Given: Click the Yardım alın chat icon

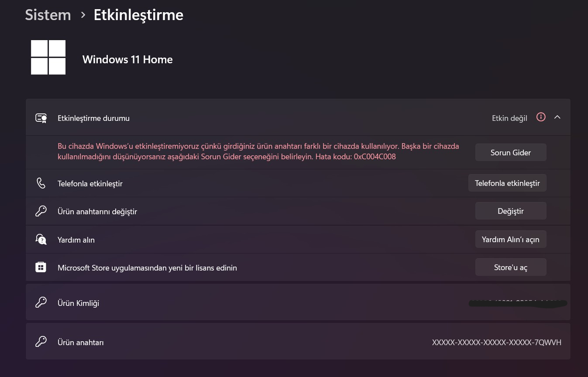Looking at the screenshot, I should point(41,240).
